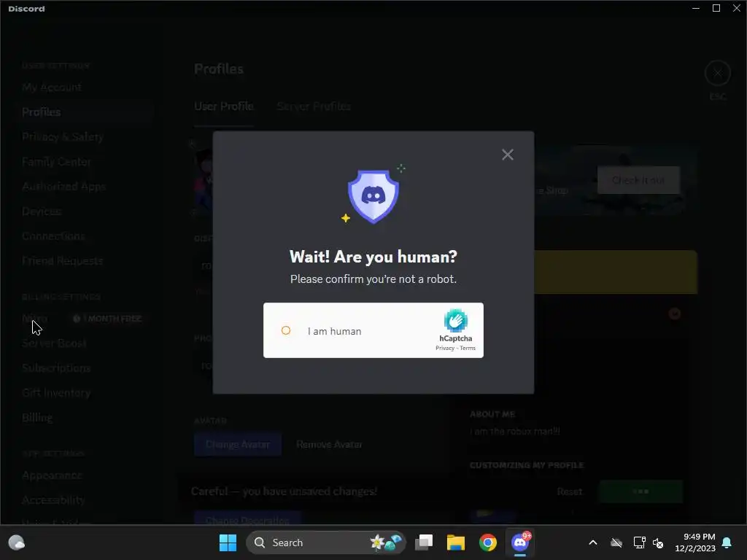This screenshot has width=747, height=560.
Task: Click the Remove Avatar button
Action: [329, 444]
